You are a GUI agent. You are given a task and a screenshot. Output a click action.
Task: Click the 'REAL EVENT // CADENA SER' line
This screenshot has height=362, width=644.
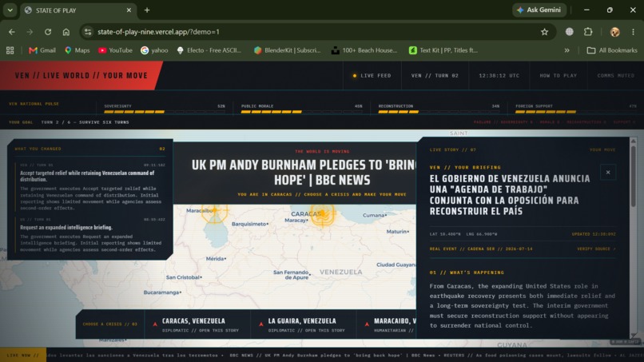(481, 249)
